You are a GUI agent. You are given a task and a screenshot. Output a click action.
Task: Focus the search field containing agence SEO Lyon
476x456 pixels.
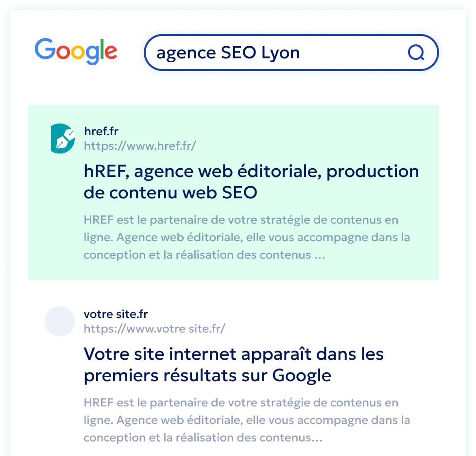272,53
